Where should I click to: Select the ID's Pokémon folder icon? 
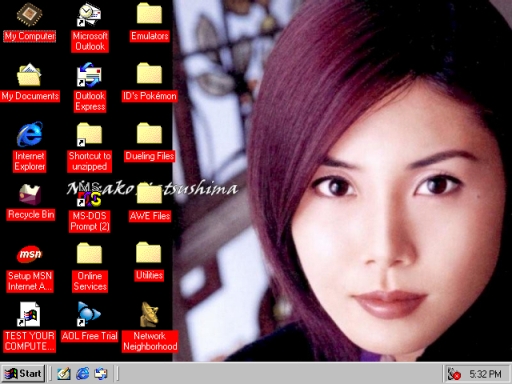click(149, 73)
